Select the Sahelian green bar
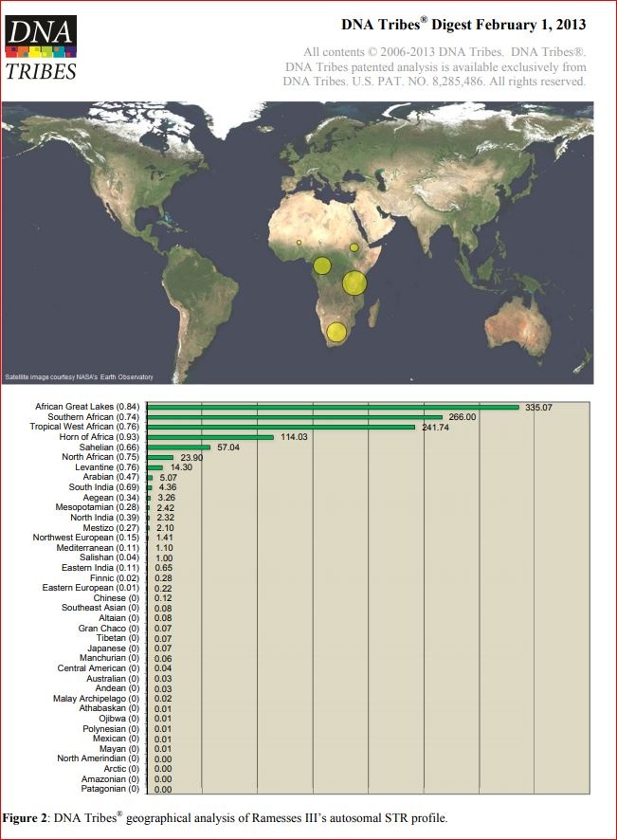 [x=178, y=447]
